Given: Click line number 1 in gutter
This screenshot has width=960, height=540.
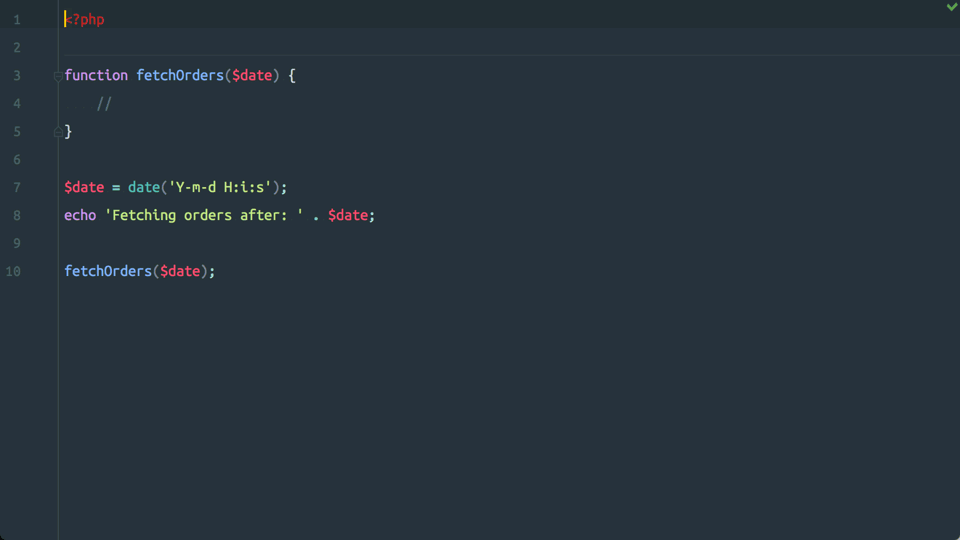Looking at the screenshot, I should point(17,20).
